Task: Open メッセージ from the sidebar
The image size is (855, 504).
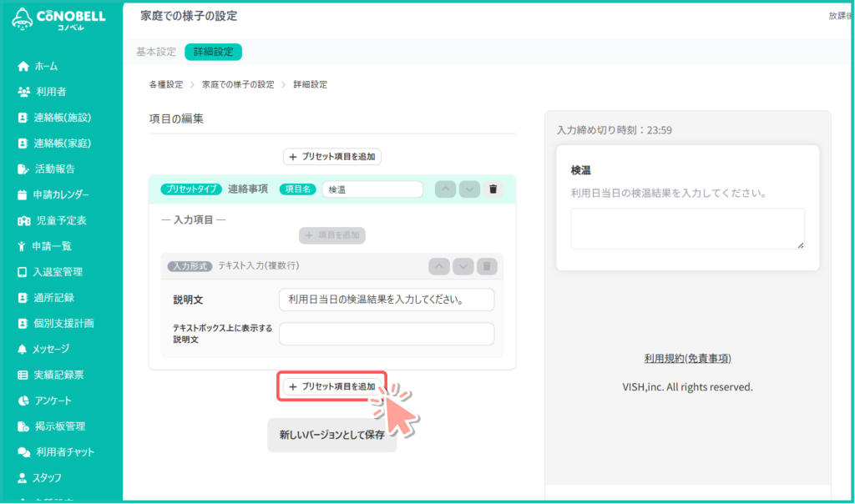Action: tap(51, 349)
